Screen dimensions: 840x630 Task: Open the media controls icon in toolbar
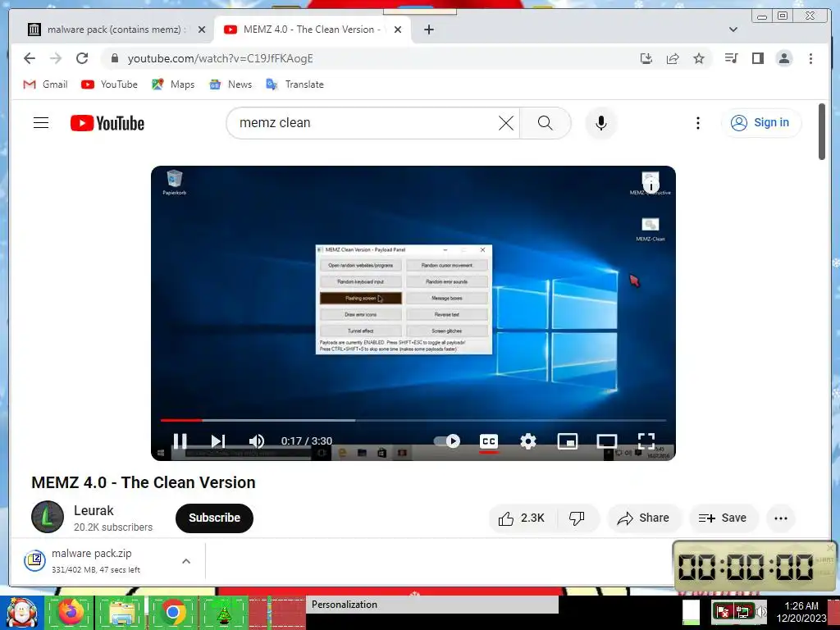pyautogui.click(x=731, y=58)
